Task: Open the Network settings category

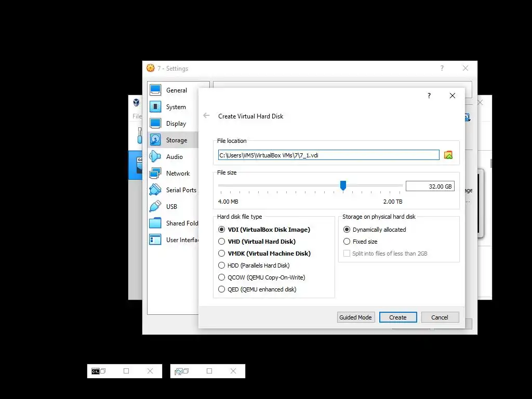Action: tap(178, 174)
